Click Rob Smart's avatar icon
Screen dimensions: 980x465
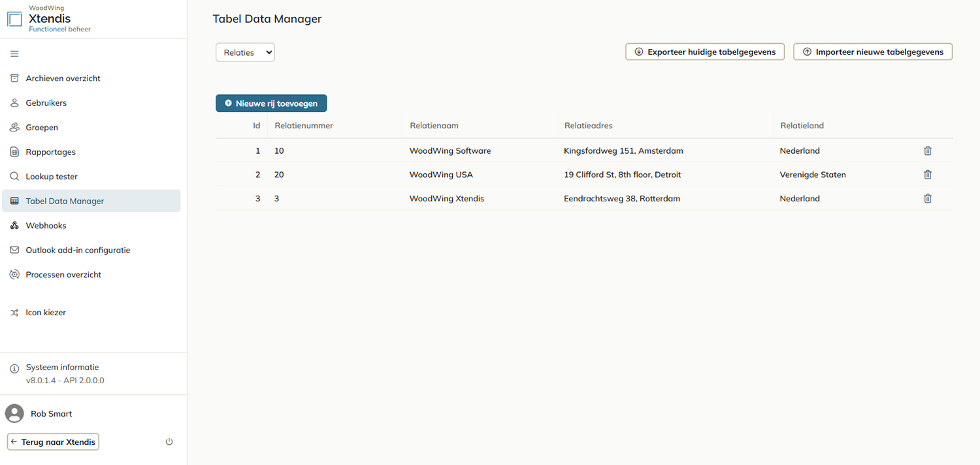pyautogui.click(x=14, y=413)
